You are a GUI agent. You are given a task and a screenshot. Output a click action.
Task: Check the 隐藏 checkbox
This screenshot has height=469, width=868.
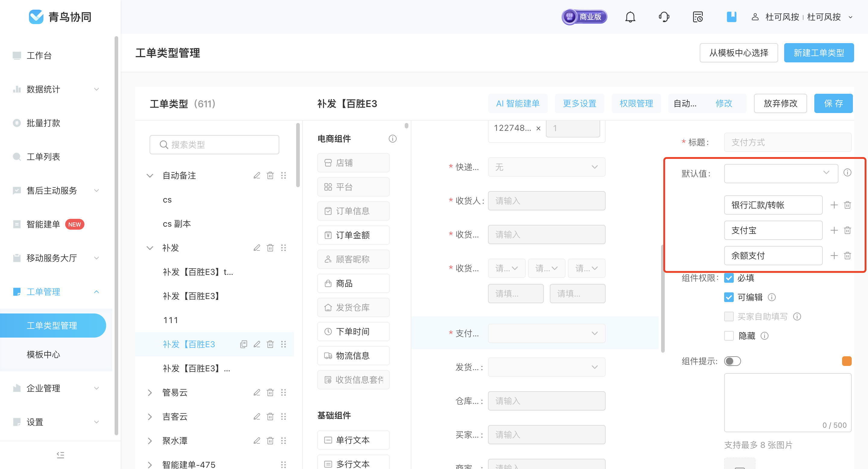click(x=729, y=336)
